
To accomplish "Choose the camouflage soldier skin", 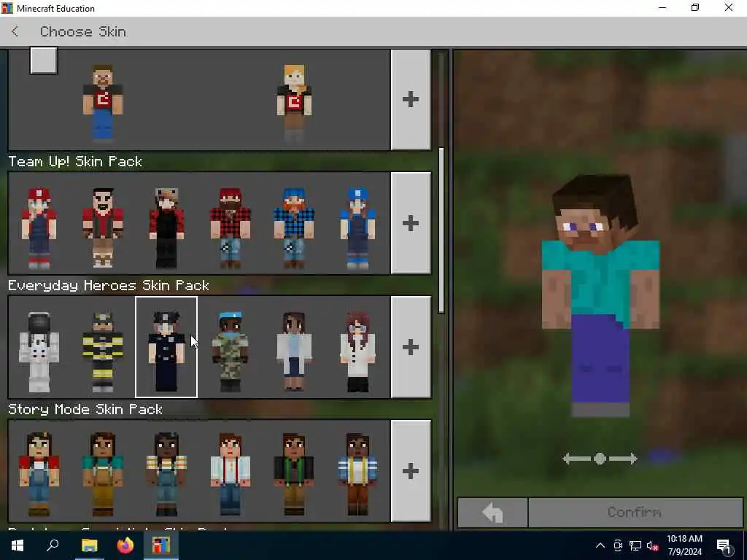I will [x=230, y=351].
